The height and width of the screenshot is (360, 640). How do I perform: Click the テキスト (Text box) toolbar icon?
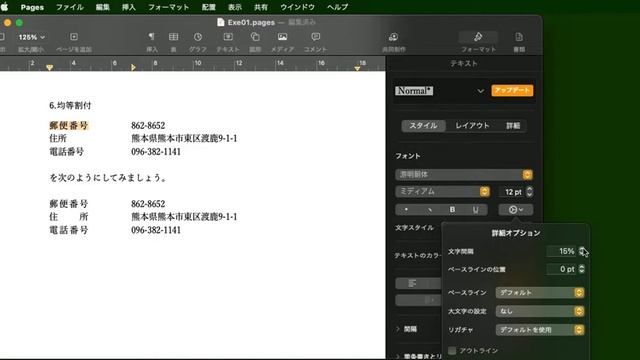[x=228, y=37]
